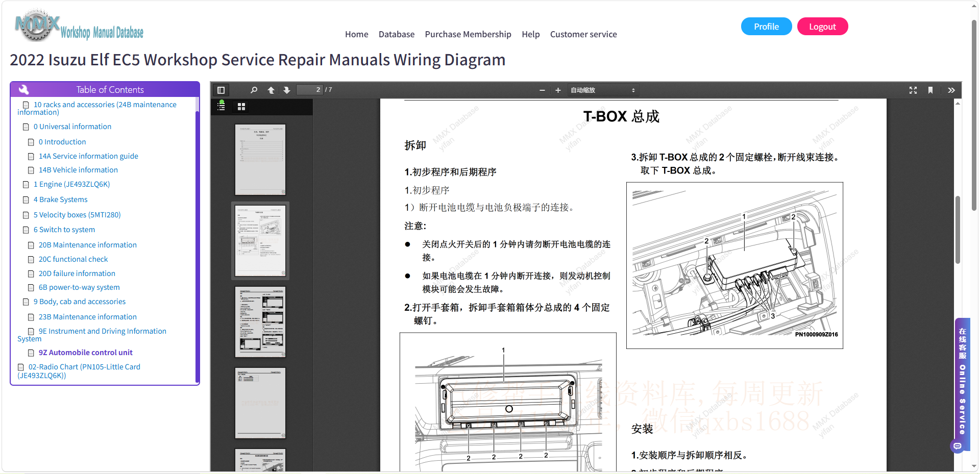Go to next page with down arrow

click(x=287, y=90)
